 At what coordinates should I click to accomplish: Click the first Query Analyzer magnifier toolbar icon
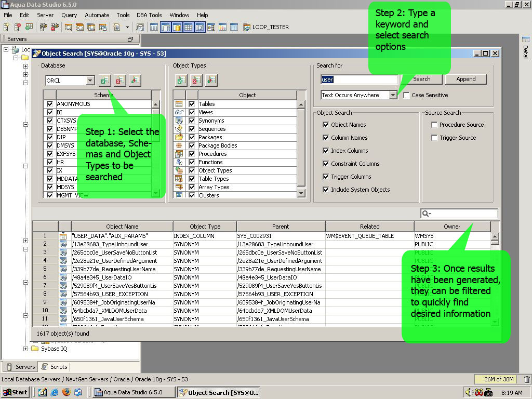tap(68, 27)
